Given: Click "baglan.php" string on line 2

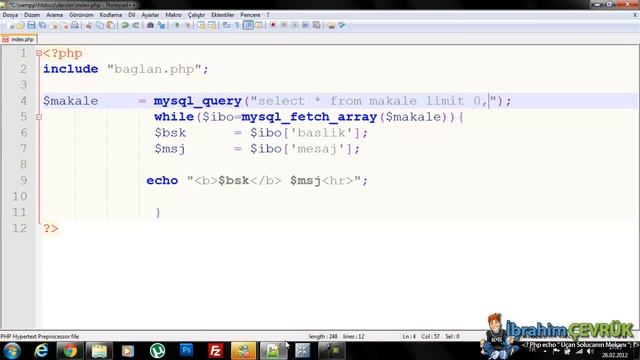Looking at the screenshot, I should tap(154, 69).
